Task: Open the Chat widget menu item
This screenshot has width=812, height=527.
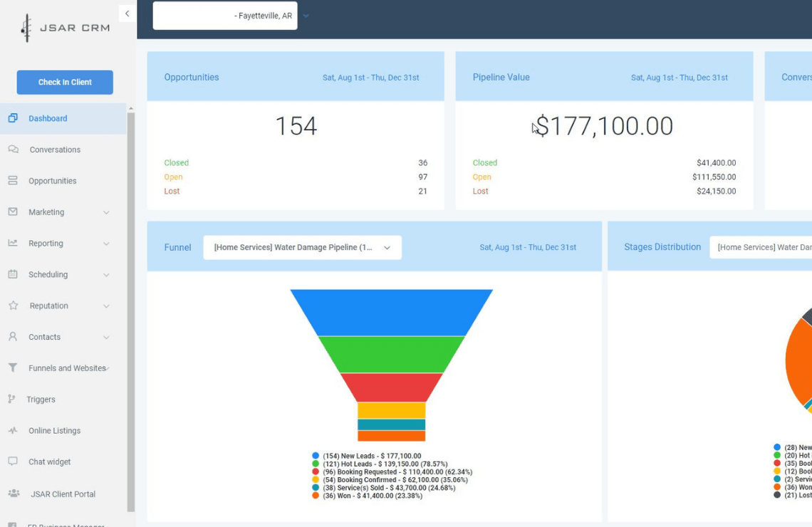Action: tap(49, 462)
